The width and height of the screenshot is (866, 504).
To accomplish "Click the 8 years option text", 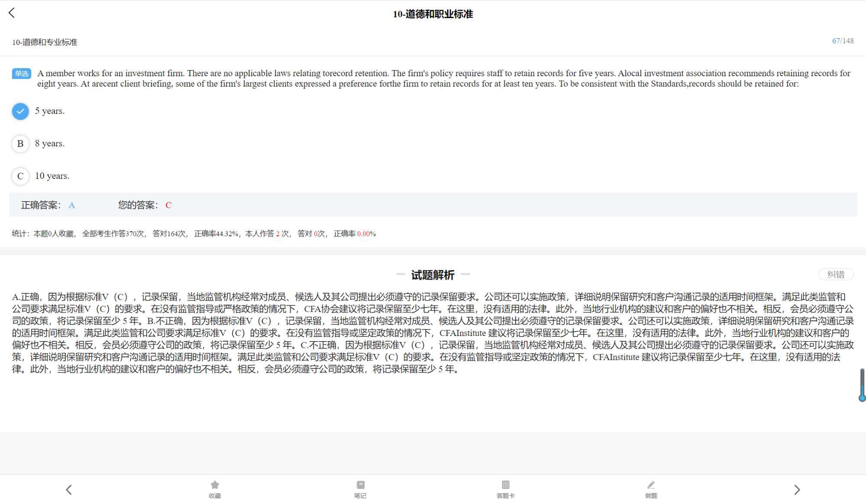I will (50, 143).
